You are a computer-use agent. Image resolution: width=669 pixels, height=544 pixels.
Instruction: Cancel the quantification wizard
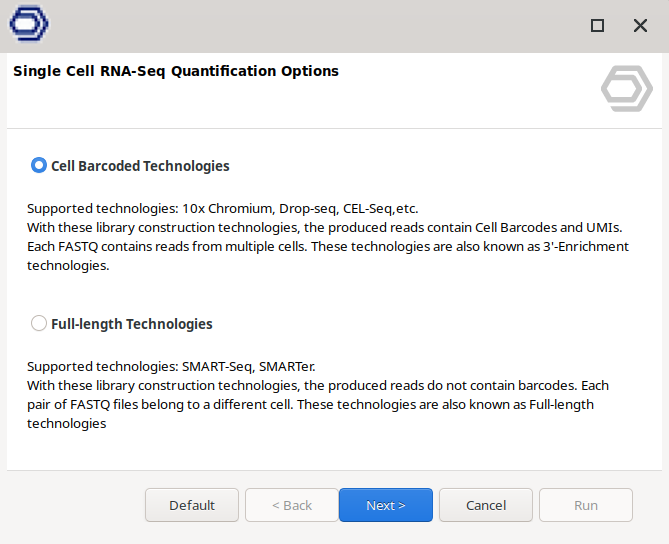tap(485, 505)
